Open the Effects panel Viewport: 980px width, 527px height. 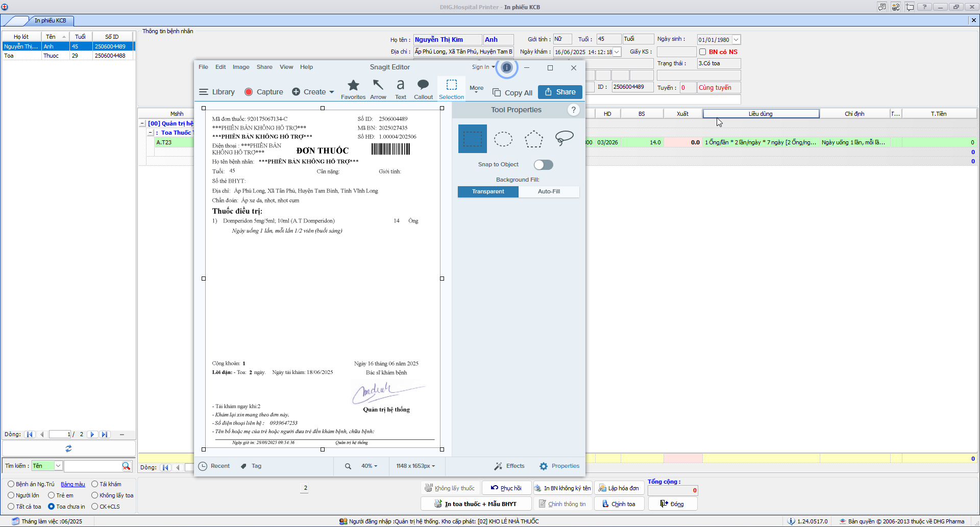pos(509,466)
